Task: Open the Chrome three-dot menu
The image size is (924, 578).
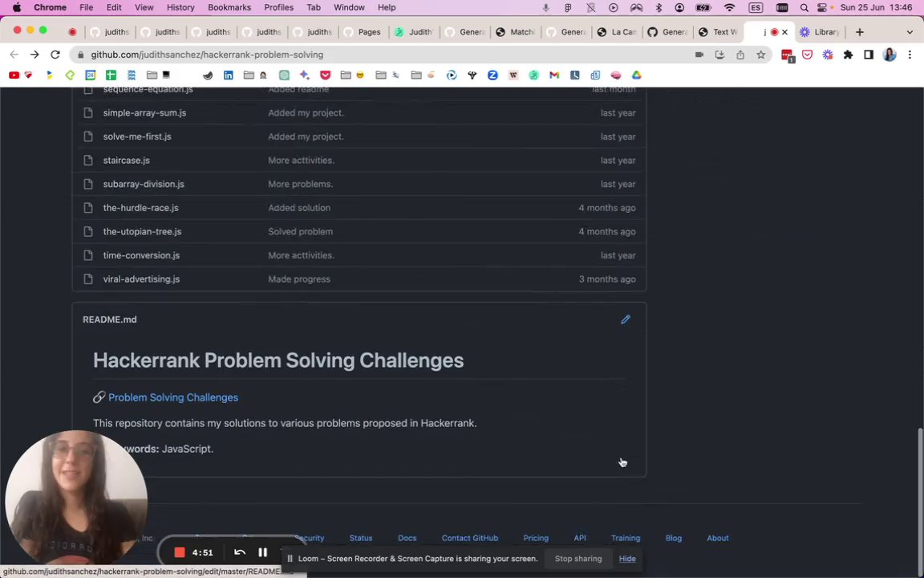Action: [910, 55]
